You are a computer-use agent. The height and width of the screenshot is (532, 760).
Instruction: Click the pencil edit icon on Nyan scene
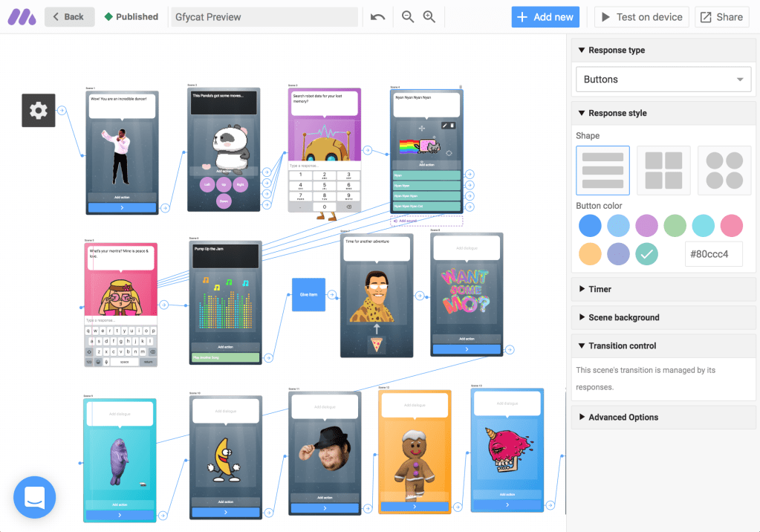pos(444,126)
